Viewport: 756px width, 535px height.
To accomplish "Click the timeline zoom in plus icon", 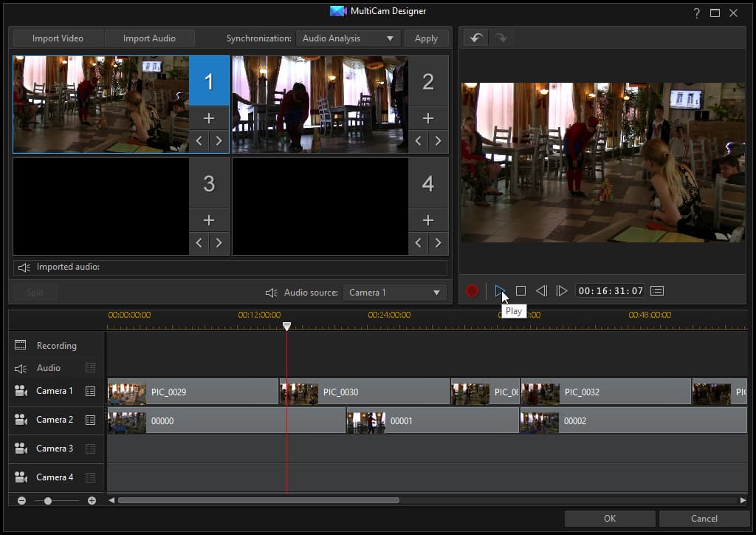I will (92, 501).
